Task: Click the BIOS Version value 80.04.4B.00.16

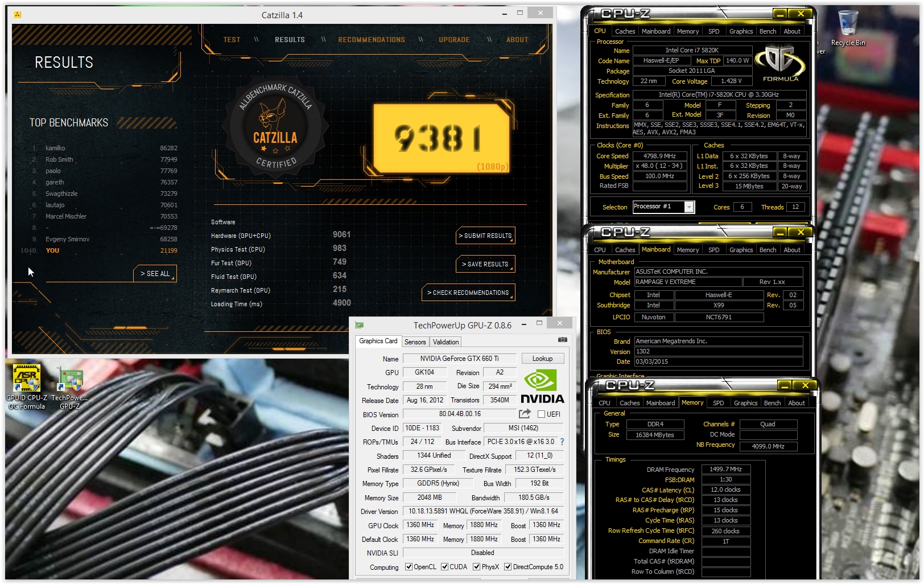Action: 460,414
